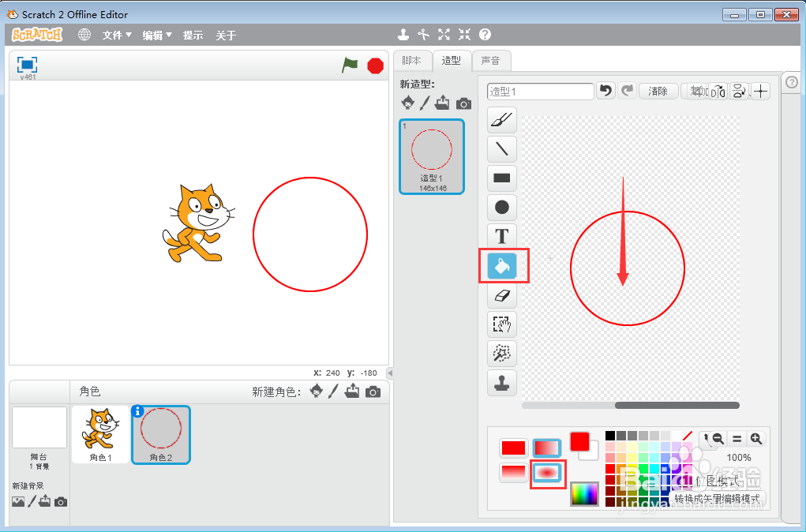The image size is (806, 532).
Task: Paint a new backdrop
Action: 32,501
